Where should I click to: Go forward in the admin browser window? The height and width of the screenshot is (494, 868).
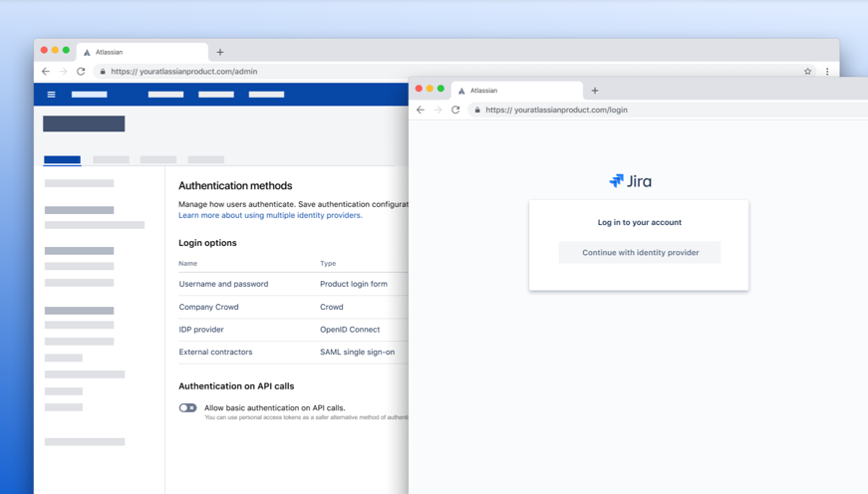[63, 72]
